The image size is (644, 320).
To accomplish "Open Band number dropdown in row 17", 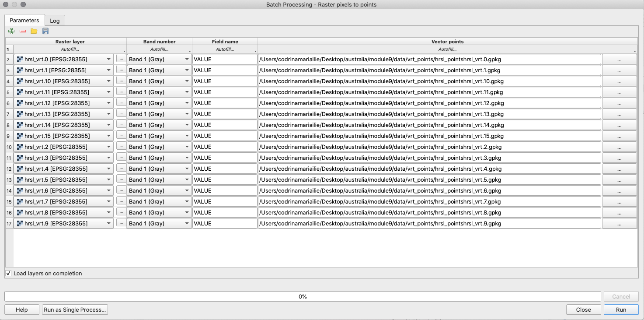I will (x=159, y=223).
